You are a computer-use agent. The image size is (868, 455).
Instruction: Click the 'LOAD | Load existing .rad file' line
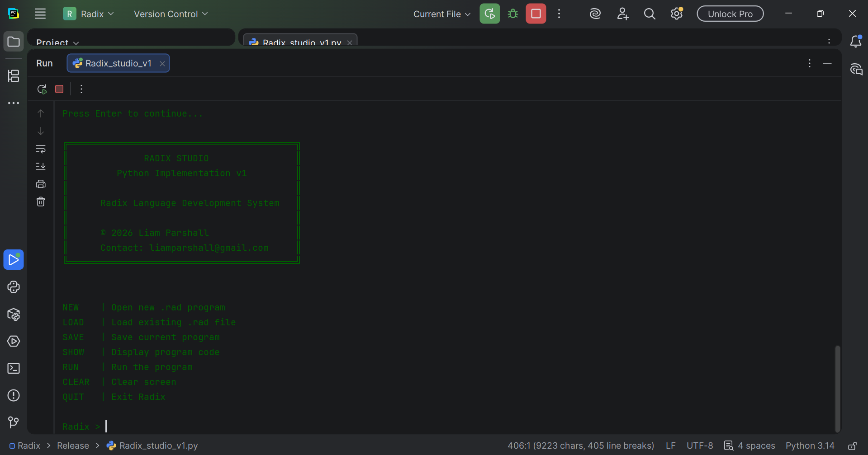149,322
